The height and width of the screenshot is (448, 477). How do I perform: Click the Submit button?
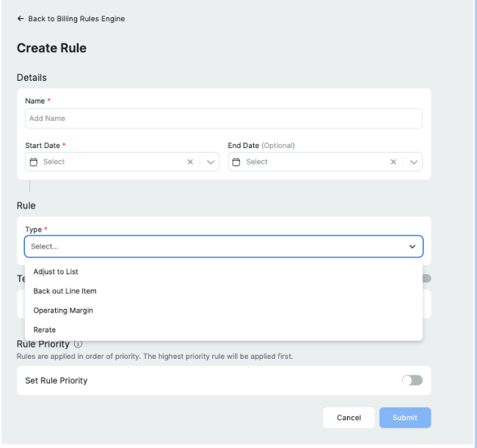(x=405, y=418)
